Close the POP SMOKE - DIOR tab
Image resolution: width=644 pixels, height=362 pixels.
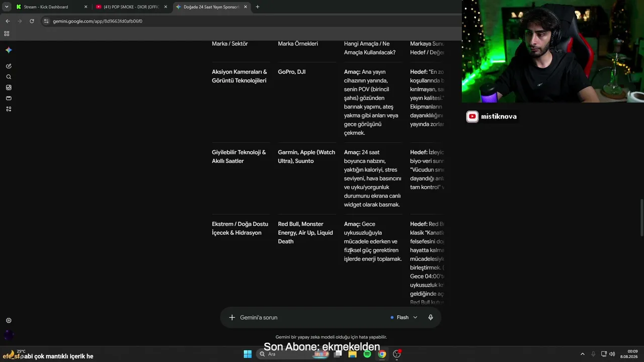pos(166,7)
